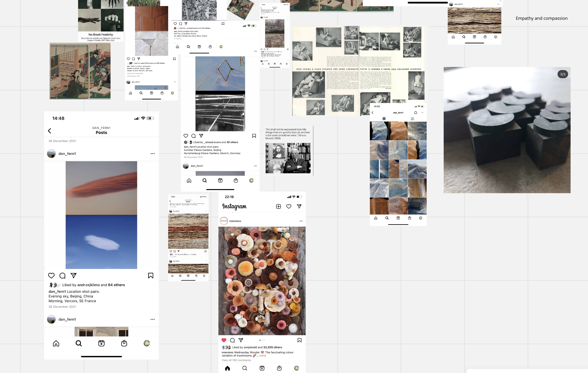The image size is (588, 373).
Task: Open activity heart in Instagram header
Action: point(289,207)
